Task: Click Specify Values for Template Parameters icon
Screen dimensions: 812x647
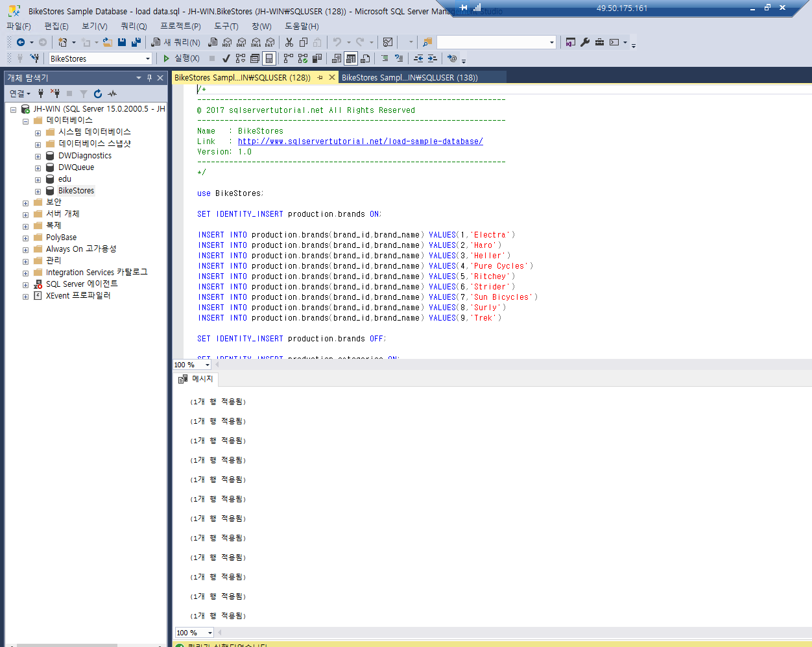Action: coord(452,58)
